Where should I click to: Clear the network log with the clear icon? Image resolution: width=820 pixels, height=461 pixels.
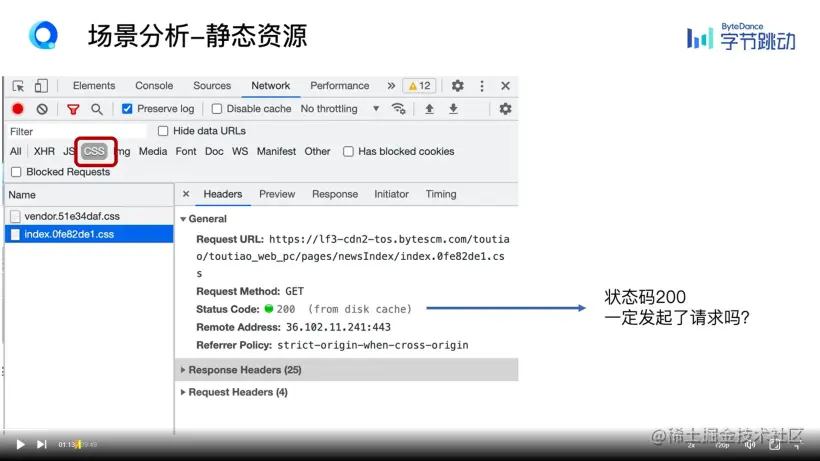click(x=42, y=109)
